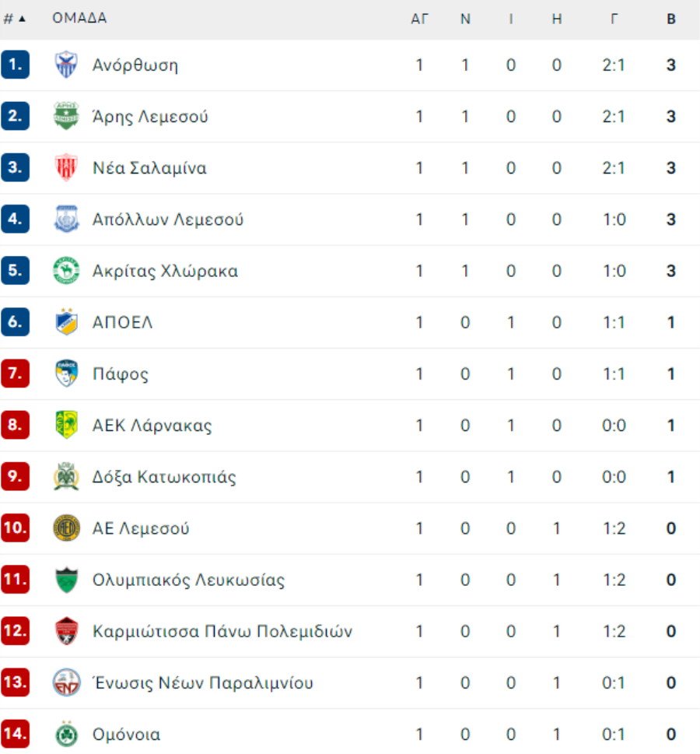Select the Ακρίτας Χλώρακα round logo
This screenshot has height=754, width=700.
tap(66, 270)
